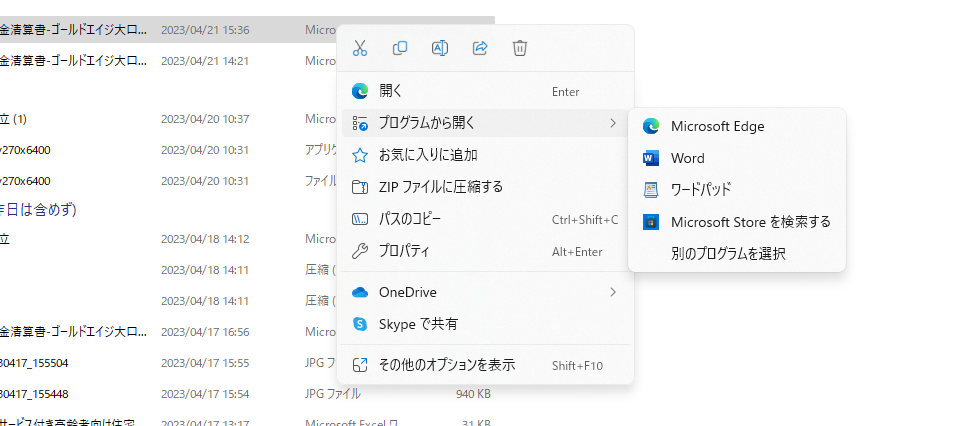Viewport: 960px width, 426px height.
Task: Click the Rename icon in context menu
Action: (440, 48)
